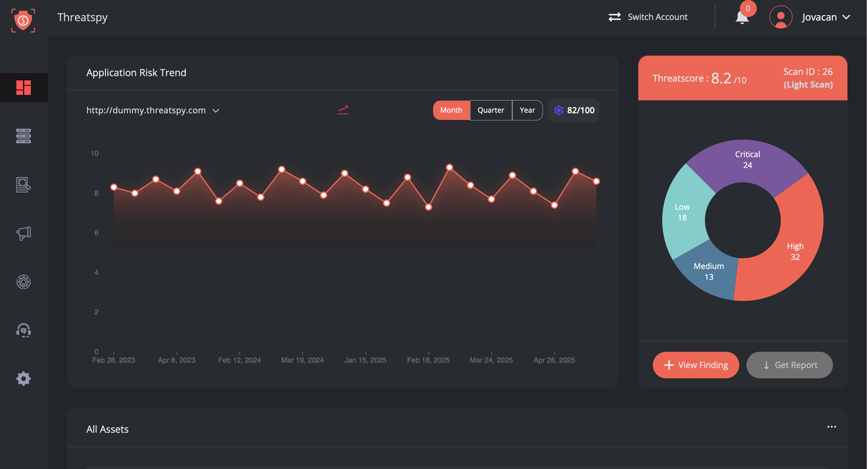Click the last data point on the trend chart

[x=596, y=181]
